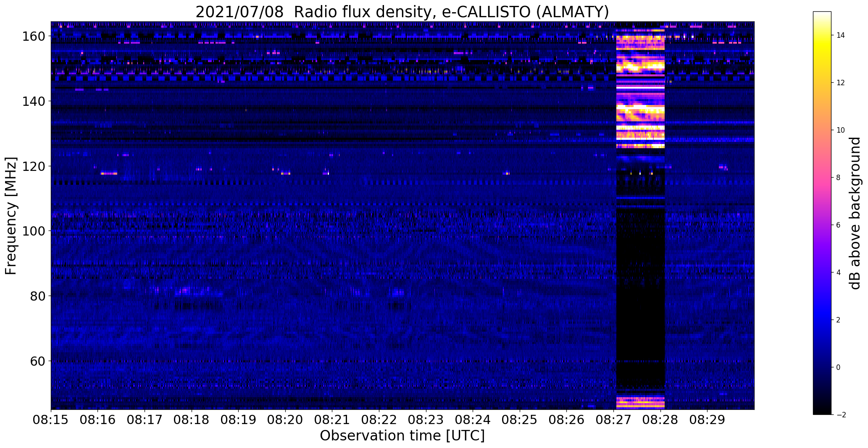Click the 08:27 time tick label
The width and height of the screenshot is (868, 448).
[613, 420]
